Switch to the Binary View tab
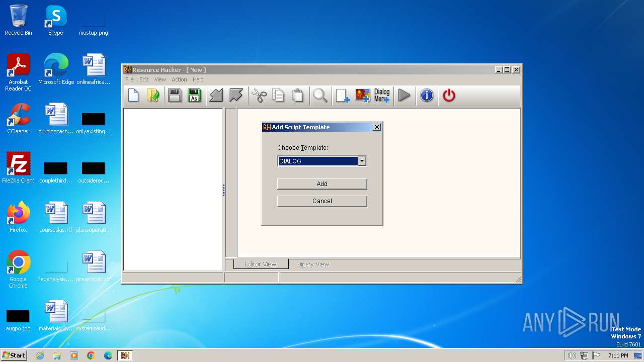 313,264
